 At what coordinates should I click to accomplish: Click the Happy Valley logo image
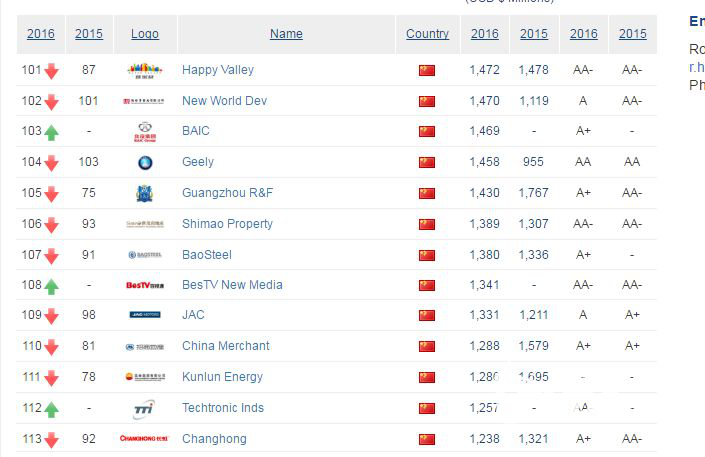click(145, 71)
